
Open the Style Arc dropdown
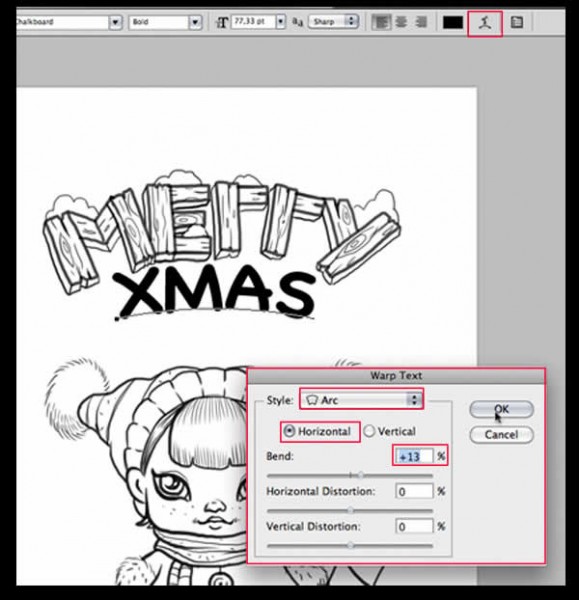[361, 400]
